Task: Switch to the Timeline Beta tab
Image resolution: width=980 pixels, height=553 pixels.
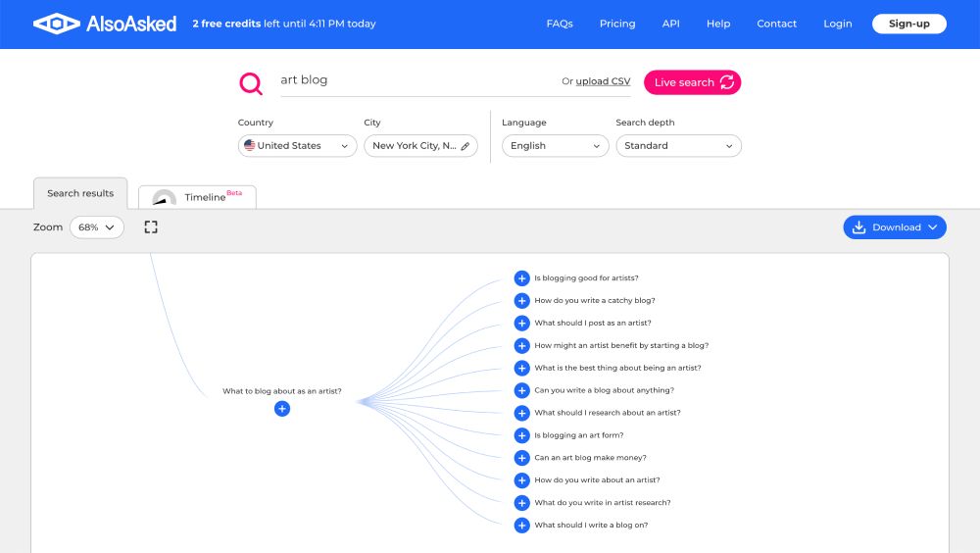Action: point(197,197)
